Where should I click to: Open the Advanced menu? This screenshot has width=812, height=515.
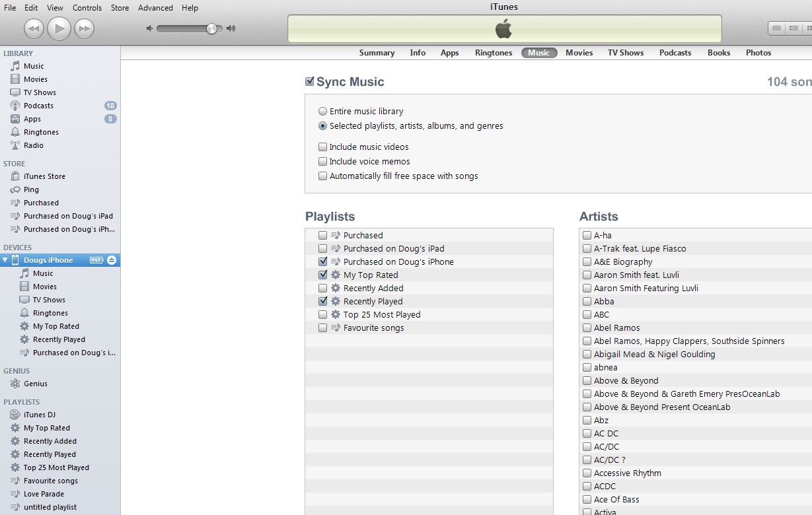point(155,8)
